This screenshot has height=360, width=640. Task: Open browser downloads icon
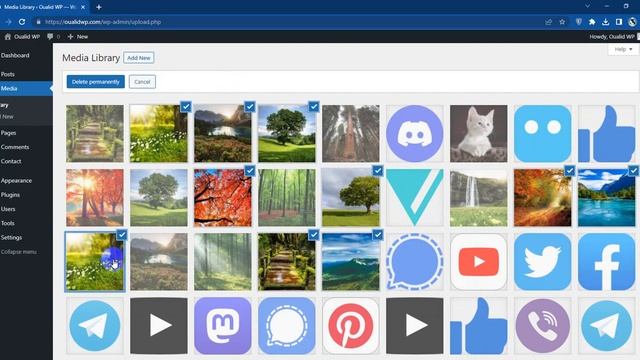(606, 22)
